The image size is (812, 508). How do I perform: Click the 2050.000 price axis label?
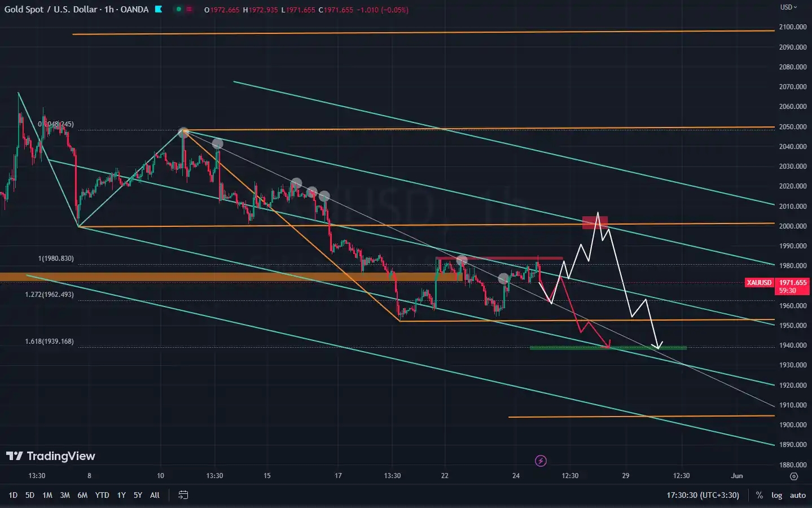792,127
